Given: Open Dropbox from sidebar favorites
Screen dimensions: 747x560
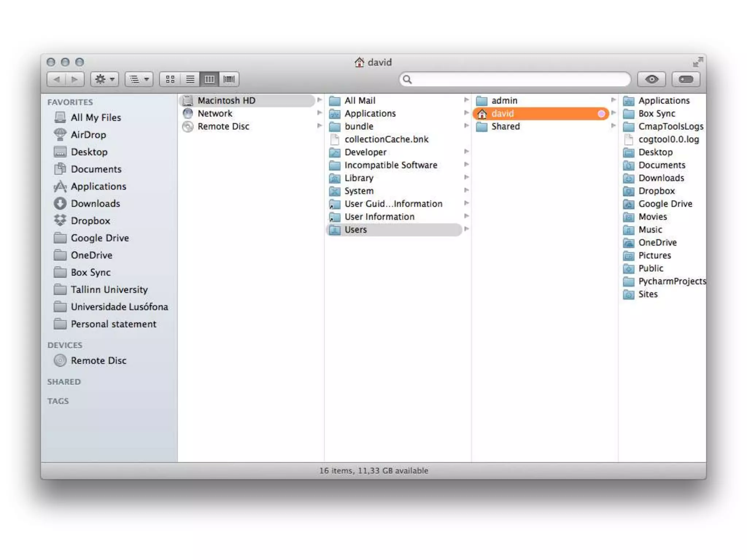Looking at the screenshot, I should point(90,221).
